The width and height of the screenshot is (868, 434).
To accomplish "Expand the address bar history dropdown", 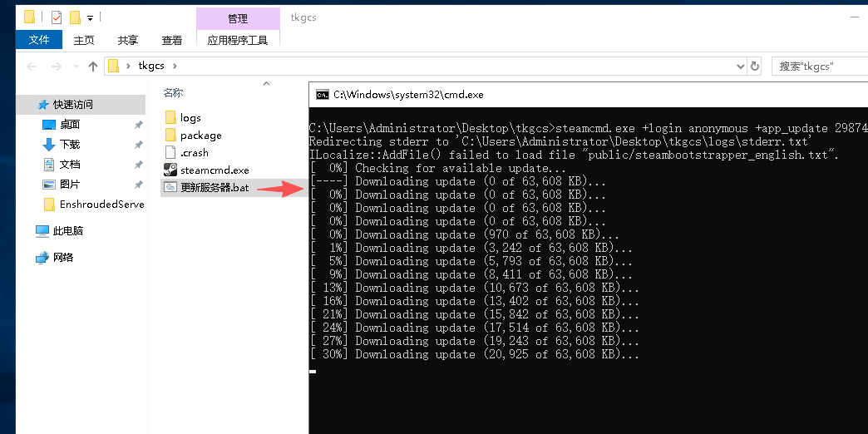I will click(741, 67).
